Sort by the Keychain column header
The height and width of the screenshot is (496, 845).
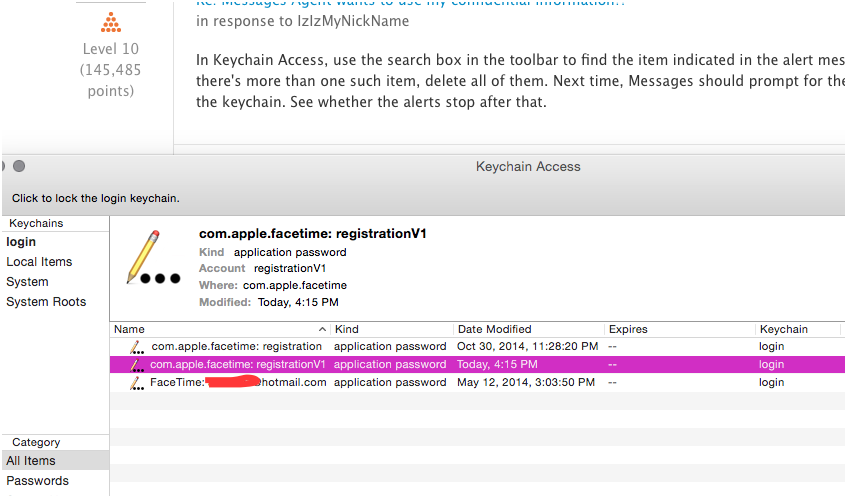tap(784, 329)
